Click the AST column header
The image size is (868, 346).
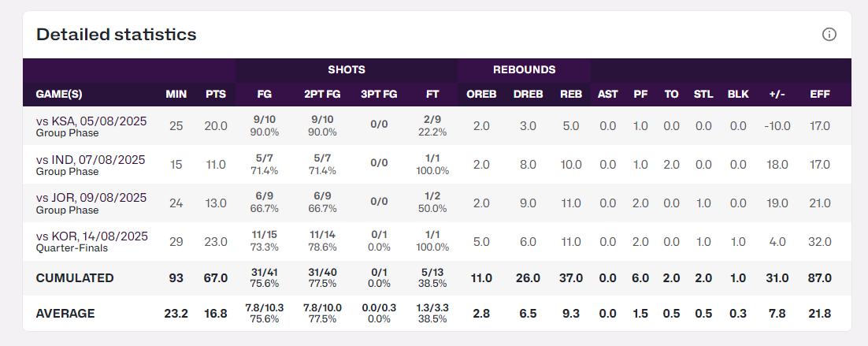tap(607, 95)
